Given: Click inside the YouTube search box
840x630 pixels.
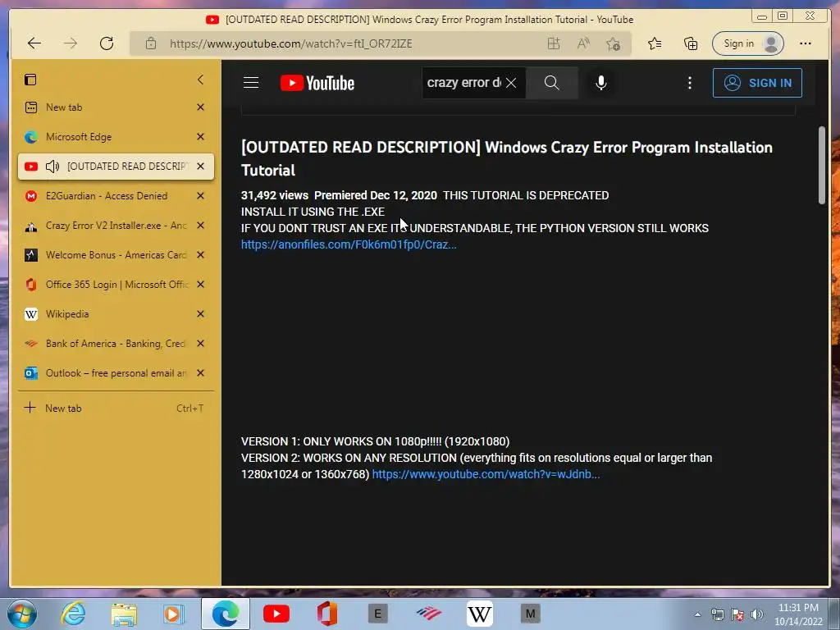Looking at the screenshot, I should coord(463,83).
